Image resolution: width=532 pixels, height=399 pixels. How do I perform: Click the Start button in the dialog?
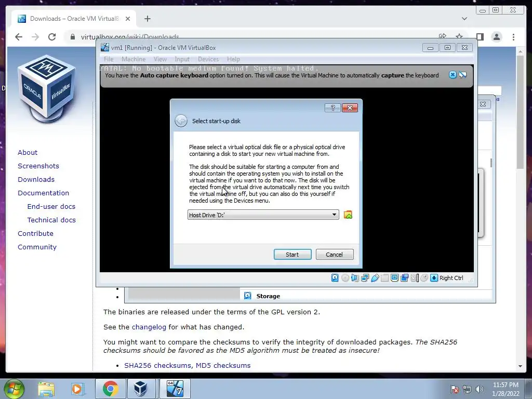tap(292, 255)
